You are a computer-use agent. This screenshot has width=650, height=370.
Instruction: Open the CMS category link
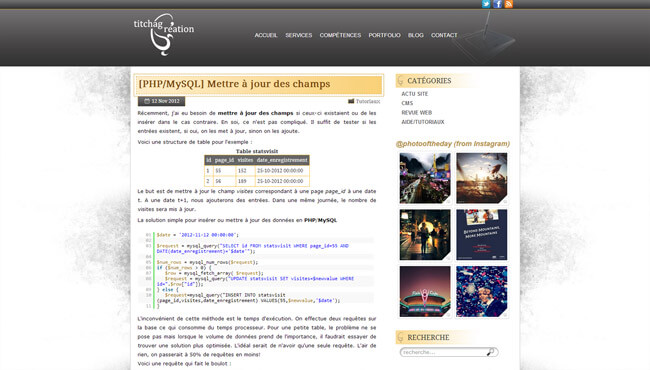407,103
